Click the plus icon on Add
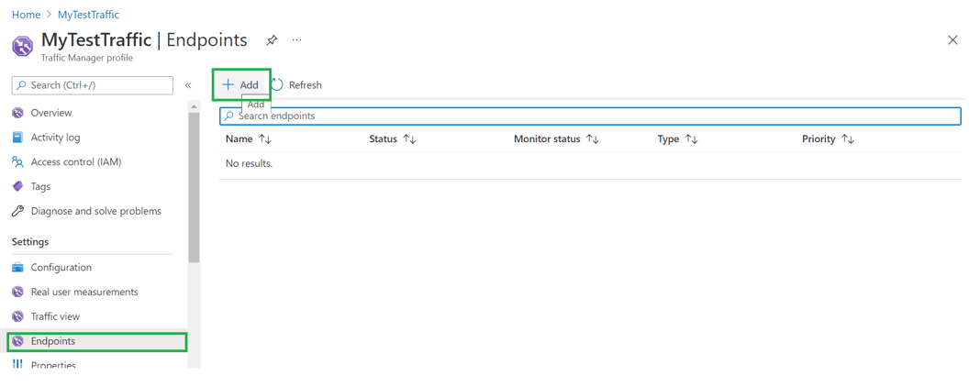Viewport: 980px width, 387px height. pos(228,85)
